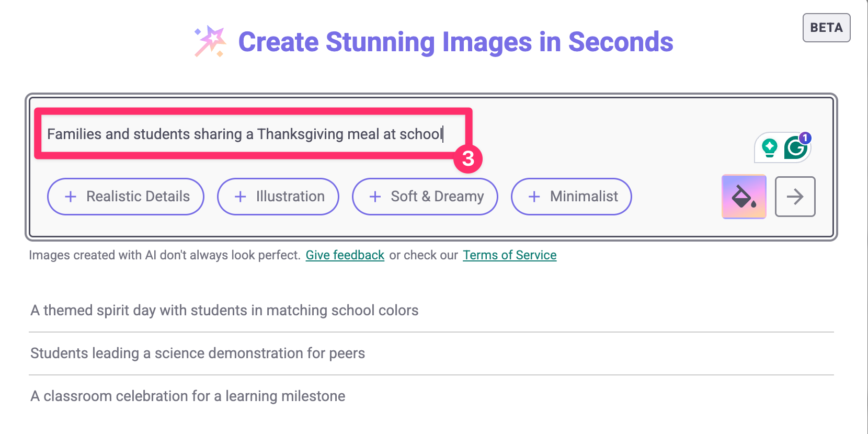Open the Give feedback link
This screenshot has height=434, width=868.
click(x=345, y=255)
